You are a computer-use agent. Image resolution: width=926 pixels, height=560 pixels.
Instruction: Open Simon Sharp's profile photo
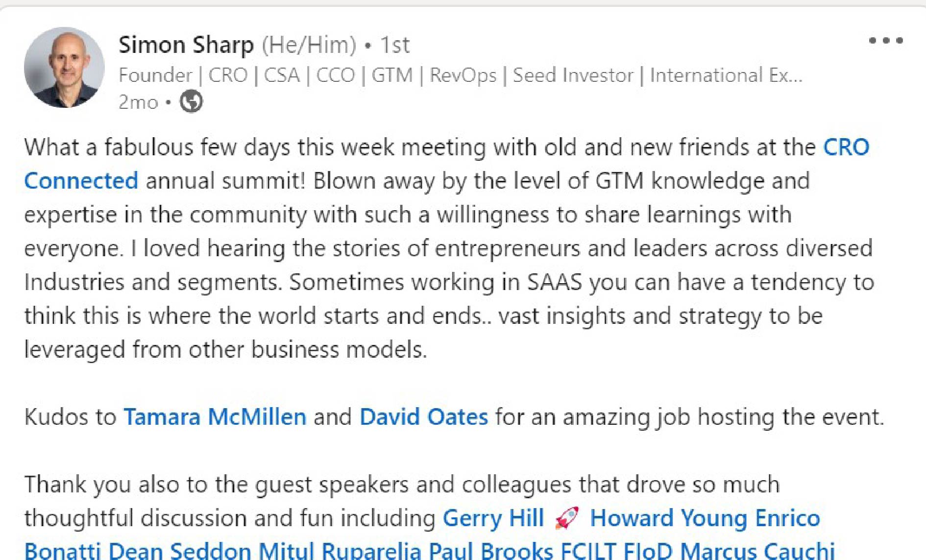click(64, 67)
